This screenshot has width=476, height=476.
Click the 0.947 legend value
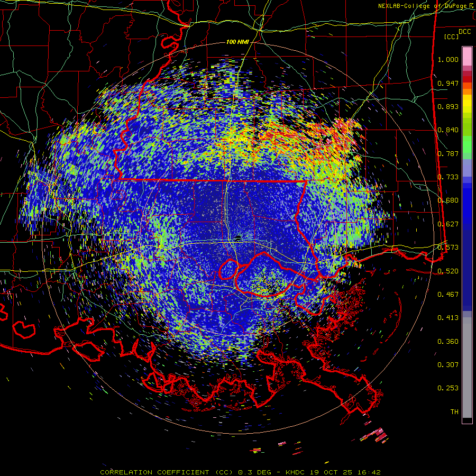tap(448, 83)
